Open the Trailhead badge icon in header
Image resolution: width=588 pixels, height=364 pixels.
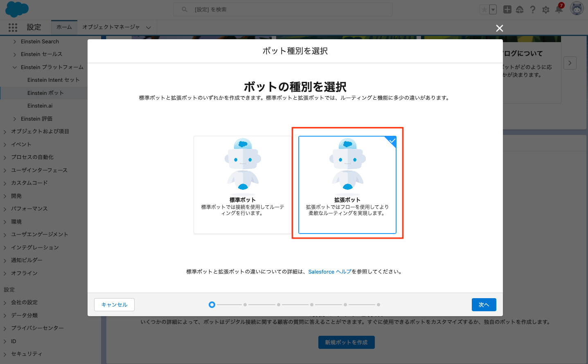click(x=520, y=9)
